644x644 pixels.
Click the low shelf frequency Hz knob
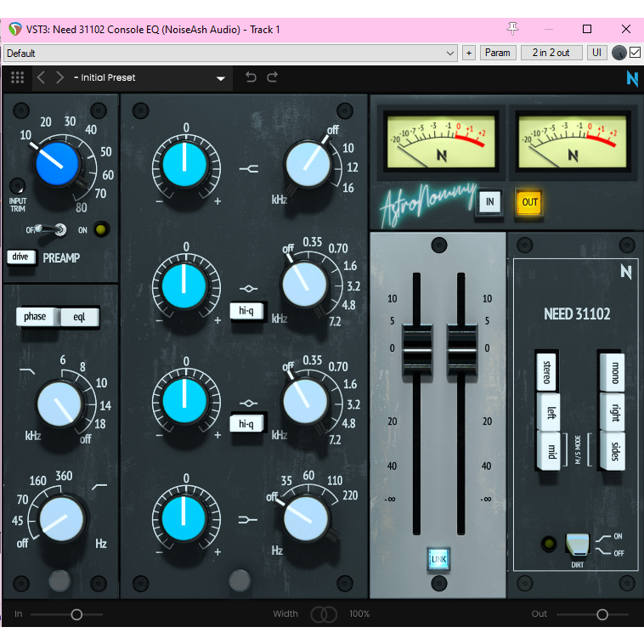(x=306, y=517)
